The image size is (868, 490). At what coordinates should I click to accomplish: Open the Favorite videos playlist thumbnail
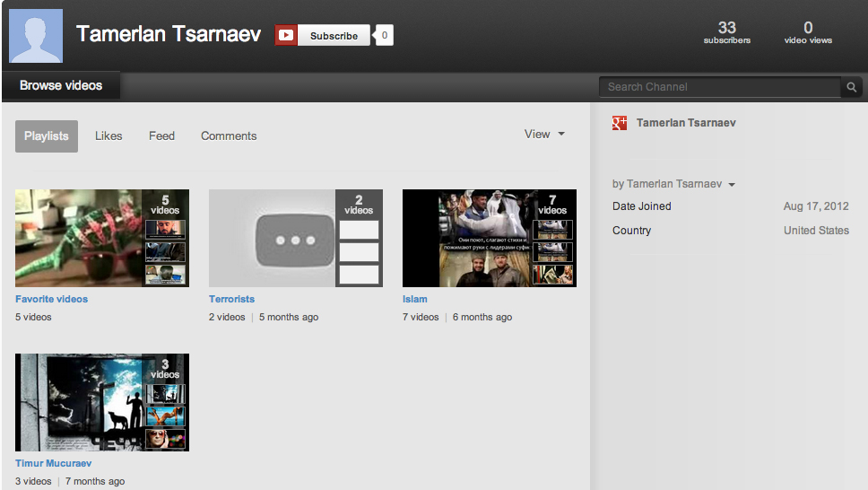[x=101, y=238]
